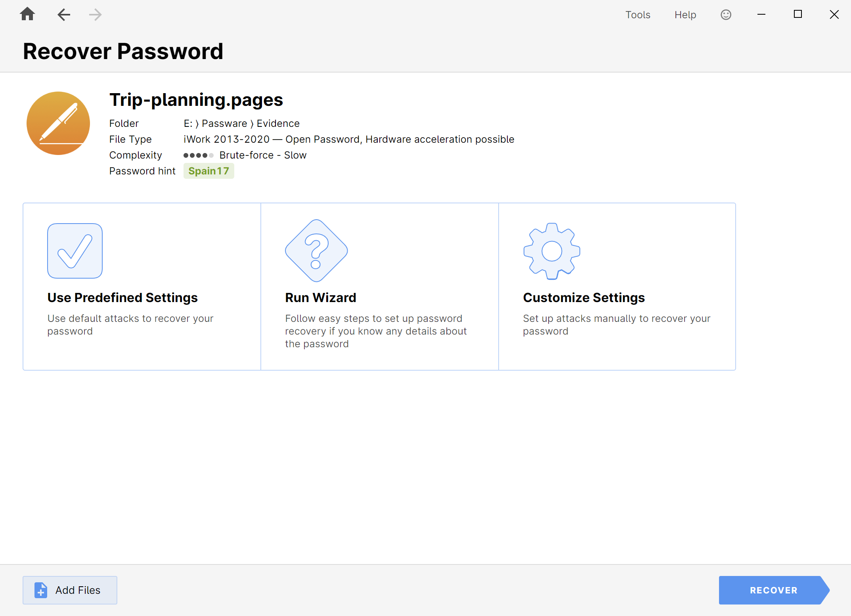
Task: Click 'Set up attacks manually' description
Action: pyautogui.click(x=616, y=325)
